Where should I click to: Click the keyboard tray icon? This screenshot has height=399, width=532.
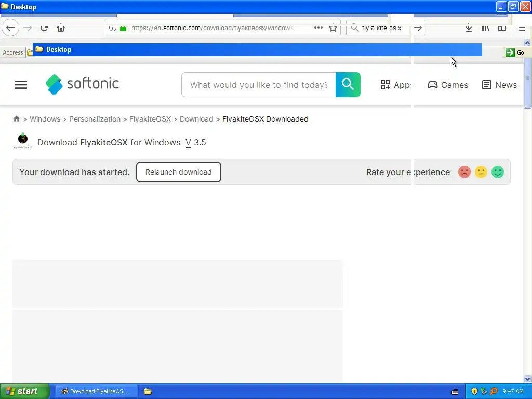pyautogui.click(x=455, y=392)
